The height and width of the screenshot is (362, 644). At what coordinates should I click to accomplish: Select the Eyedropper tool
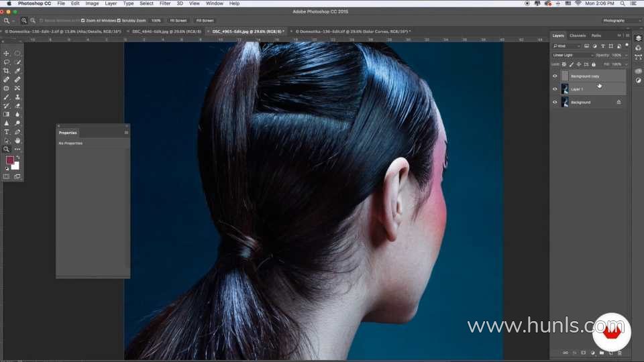[17, 70]
